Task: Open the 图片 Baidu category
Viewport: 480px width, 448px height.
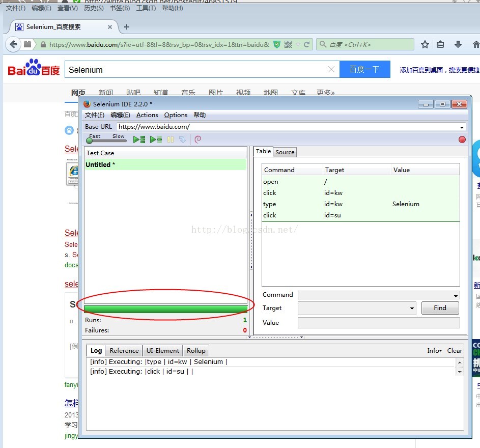Action: pos(216,92)
